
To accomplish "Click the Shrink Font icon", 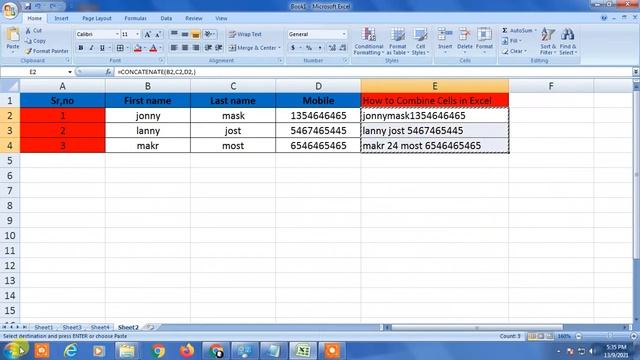I will pyautogui.click(x=158, y=34).
